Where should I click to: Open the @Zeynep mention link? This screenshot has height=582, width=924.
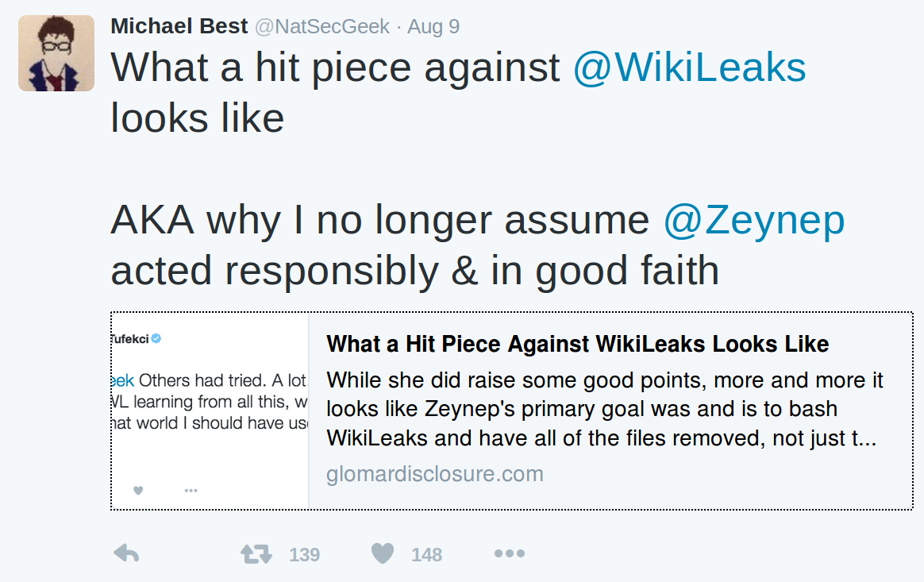754,222
